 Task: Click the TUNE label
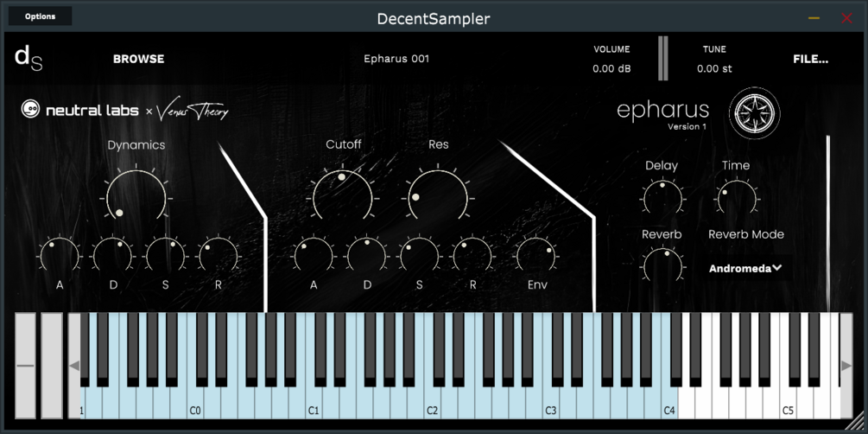coord(714,48)
